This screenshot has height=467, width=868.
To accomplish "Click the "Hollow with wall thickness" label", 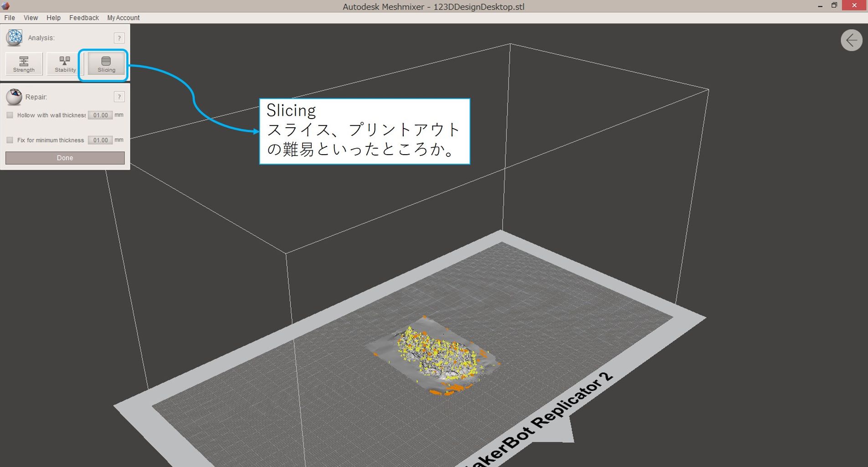I will (51, 115).
